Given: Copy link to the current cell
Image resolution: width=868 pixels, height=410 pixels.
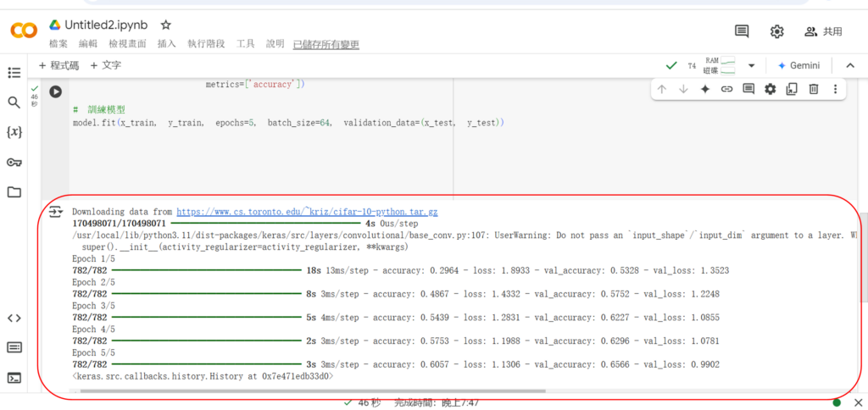Looking at the screenshot, I should tap(726, 89).
